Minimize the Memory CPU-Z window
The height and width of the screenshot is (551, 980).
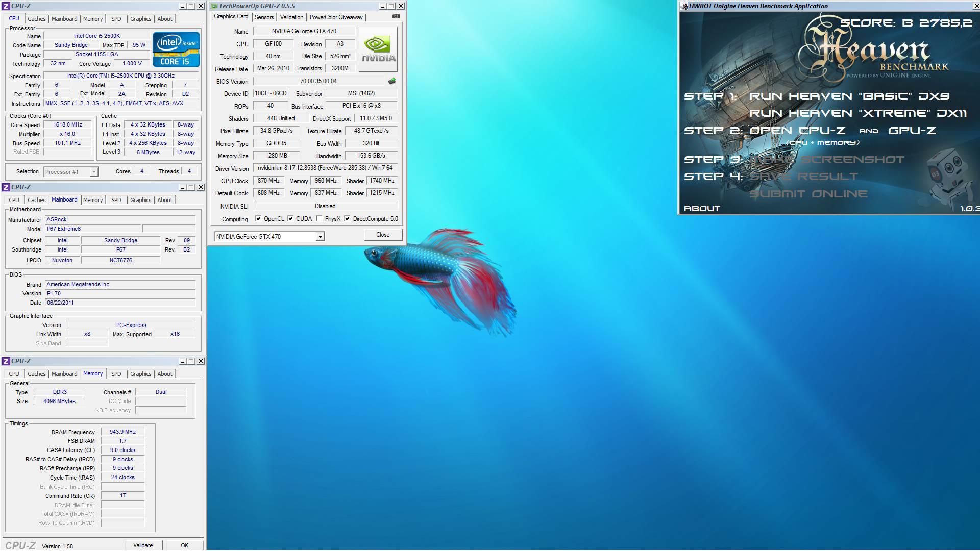(183, 361)
